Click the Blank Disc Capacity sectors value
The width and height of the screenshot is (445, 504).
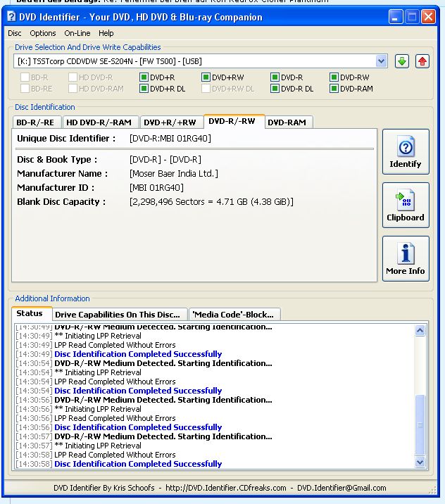coord(211,202)
